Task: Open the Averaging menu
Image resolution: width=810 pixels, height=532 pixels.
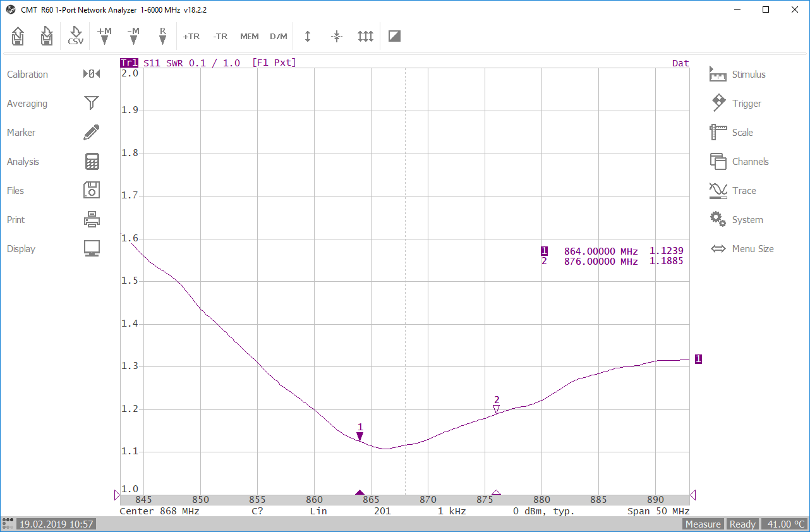Action: [27, 104]
